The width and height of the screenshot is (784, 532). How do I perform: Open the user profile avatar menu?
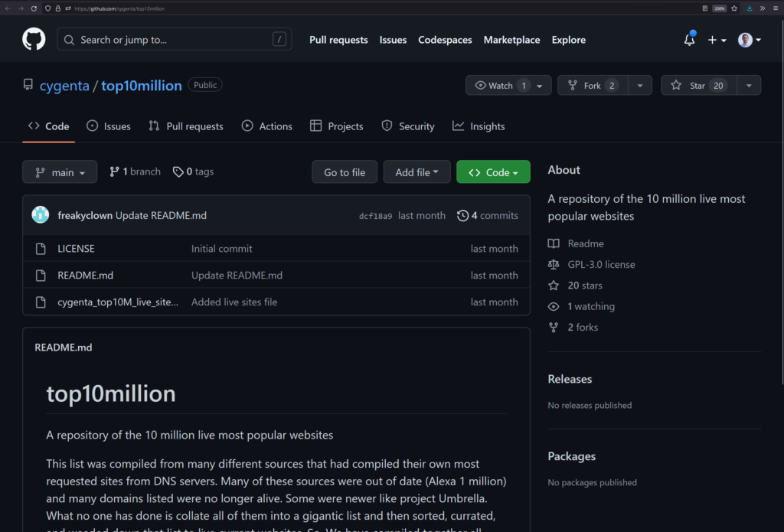tap(749, 40)
